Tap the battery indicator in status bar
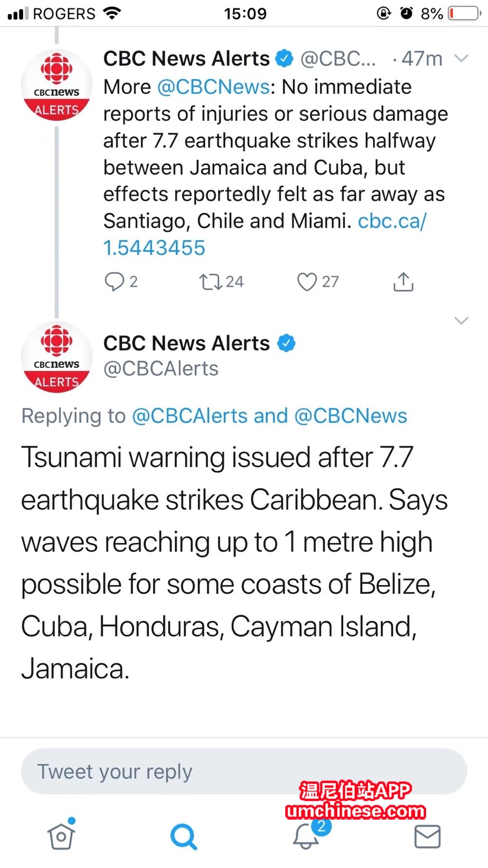This screenshot has height=868, width=488. (463, 13)
